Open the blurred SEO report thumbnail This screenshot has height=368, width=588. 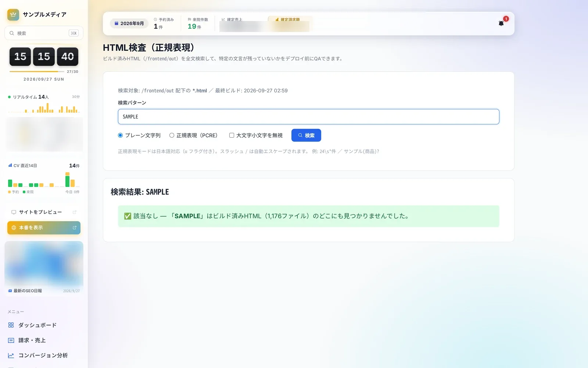(44, 263)
